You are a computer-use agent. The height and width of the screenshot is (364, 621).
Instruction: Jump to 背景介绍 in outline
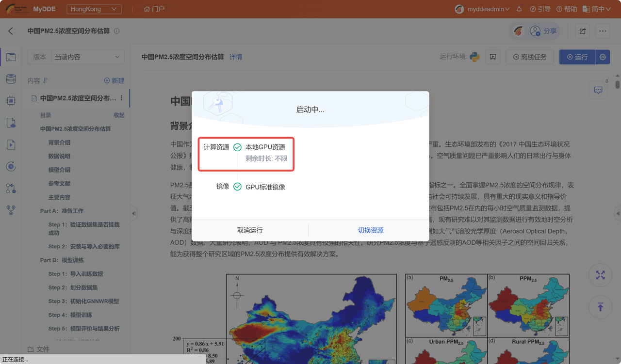[59, 142]
